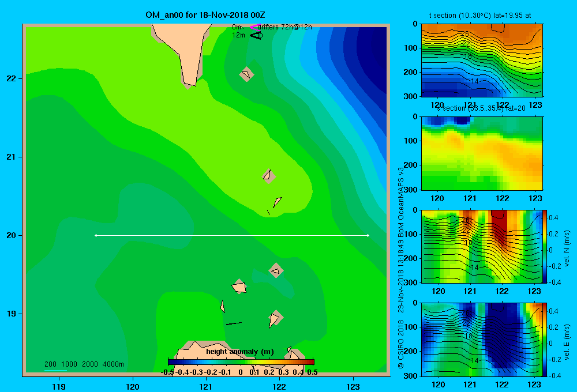This screenshot has height=392, width=577.
Task: Open the salinity section plot
Action: pyautogui.click(x=482, y=153)
